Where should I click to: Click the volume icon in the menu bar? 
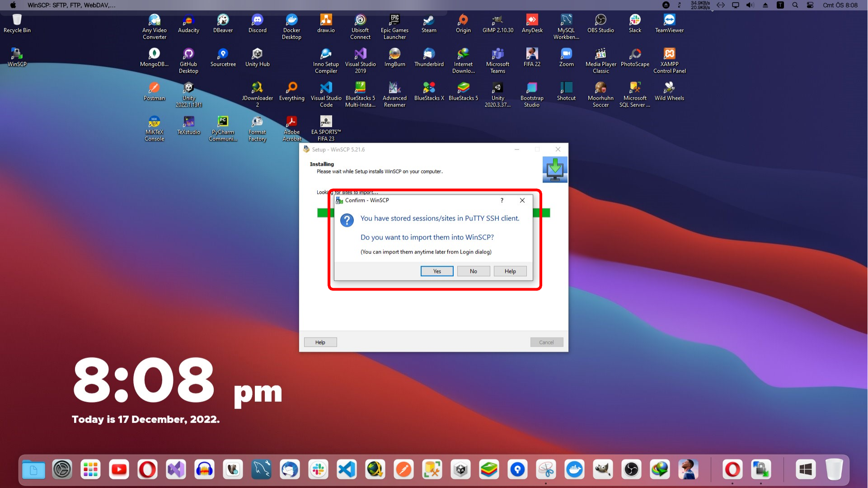pos(750,5)
